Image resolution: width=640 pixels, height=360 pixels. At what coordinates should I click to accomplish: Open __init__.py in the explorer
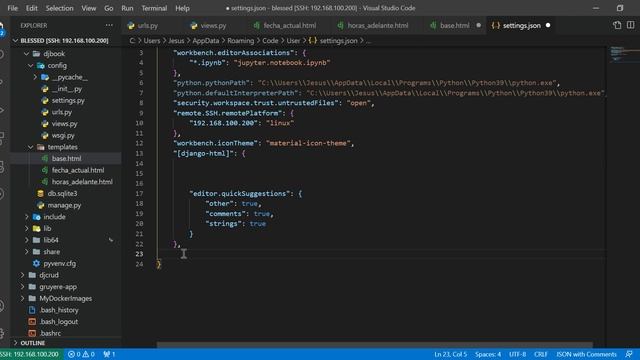[x=67, y=89]
